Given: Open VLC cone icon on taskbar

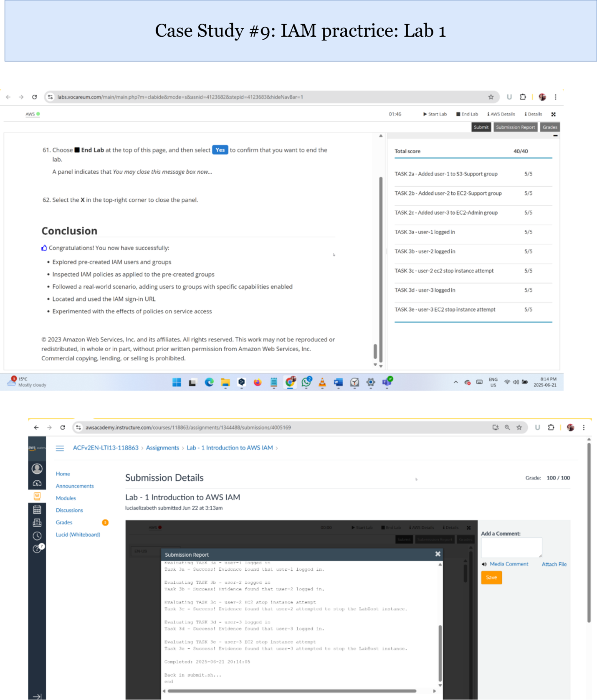Looking at the screenshot, I should click(x=322, y=382).
